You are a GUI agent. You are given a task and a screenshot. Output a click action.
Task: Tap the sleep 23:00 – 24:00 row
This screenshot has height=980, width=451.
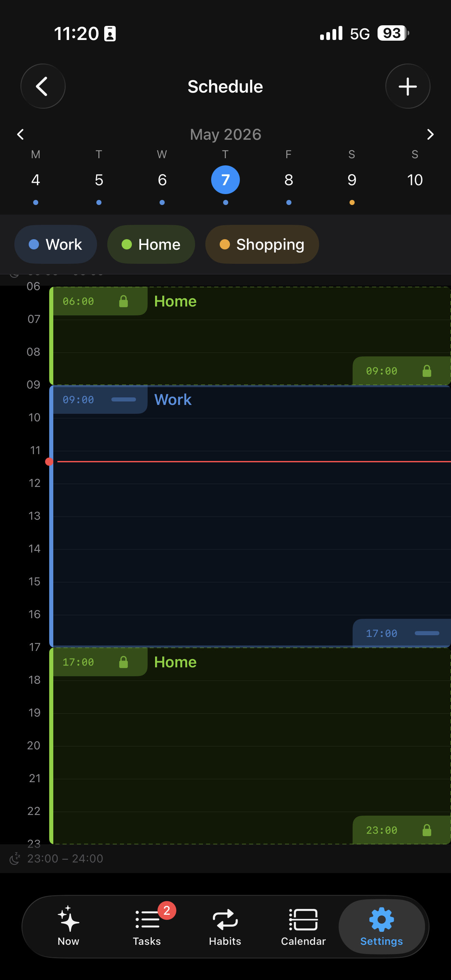[225, 859]
